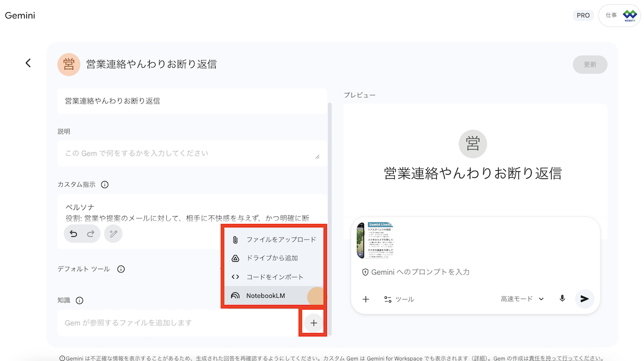Click the undo arrow in custom instructions
Screen dimensions: 644x361
pyautogui.click(x=73, y=234)
